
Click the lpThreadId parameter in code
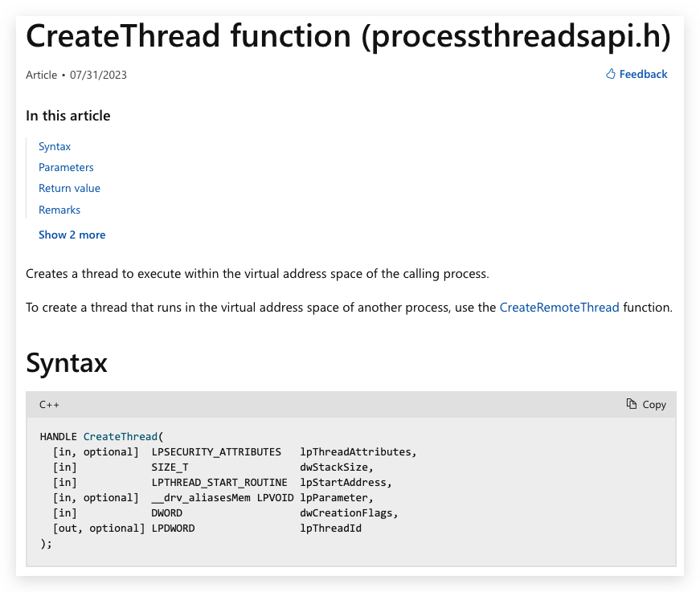pyautogui.click(x=331, y=529)
